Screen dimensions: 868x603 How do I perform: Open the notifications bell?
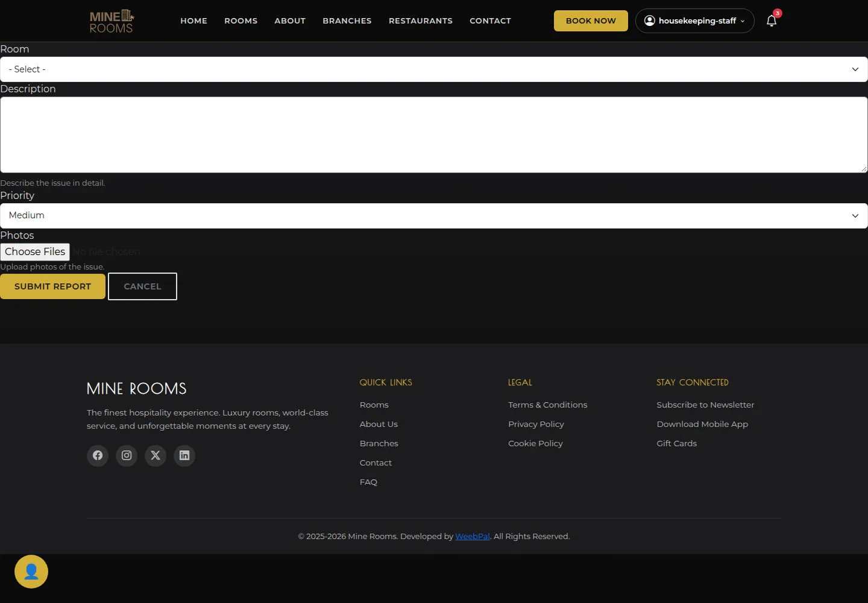click(772, 21)
